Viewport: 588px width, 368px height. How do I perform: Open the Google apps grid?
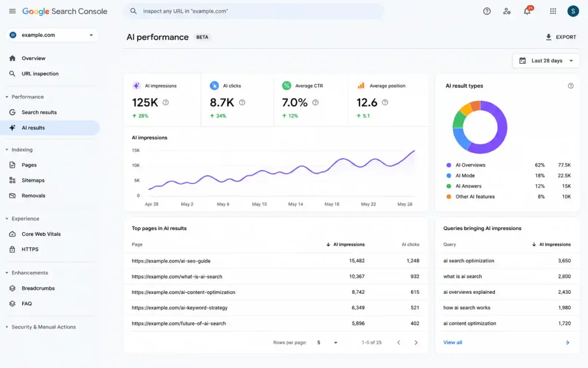[553, 11]
